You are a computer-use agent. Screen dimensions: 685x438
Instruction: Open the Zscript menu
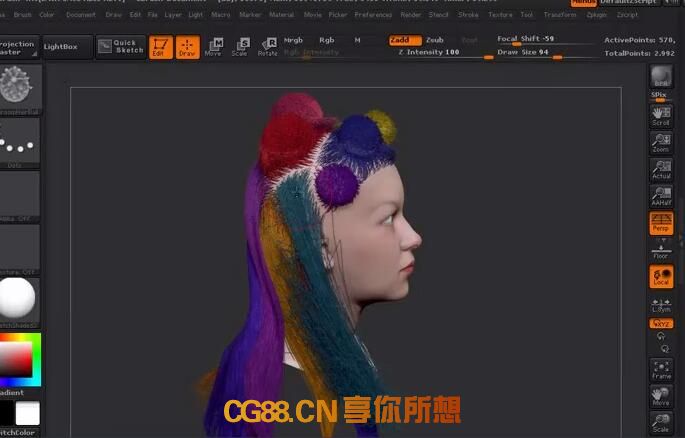(627, 15)
